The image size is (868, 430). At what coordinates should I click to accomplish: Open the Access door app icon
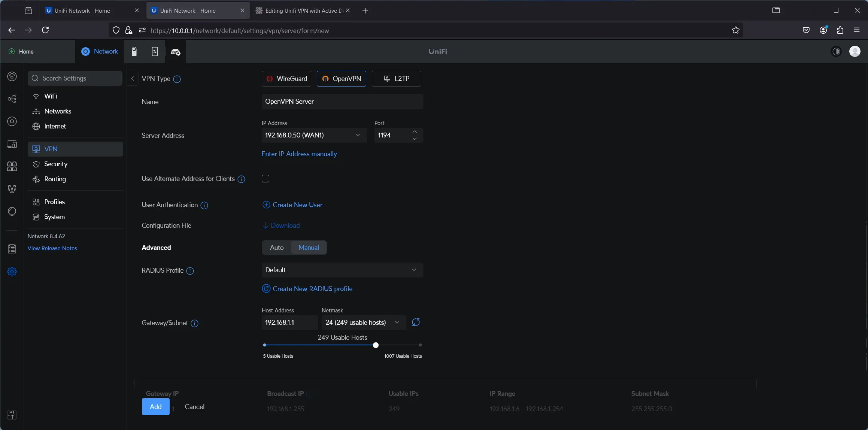pyautogui.click(x=155, y=51)
